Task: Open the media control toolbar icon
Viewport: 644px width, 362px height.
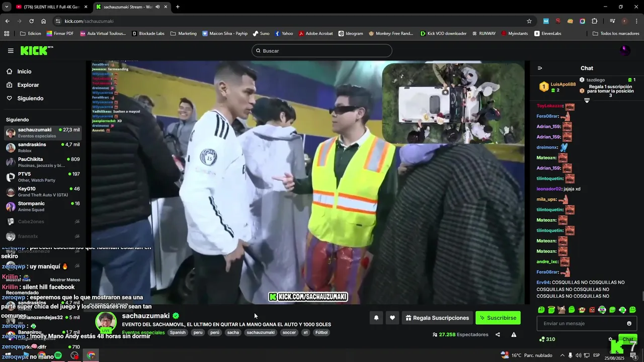Action: [x=612, y=21]
